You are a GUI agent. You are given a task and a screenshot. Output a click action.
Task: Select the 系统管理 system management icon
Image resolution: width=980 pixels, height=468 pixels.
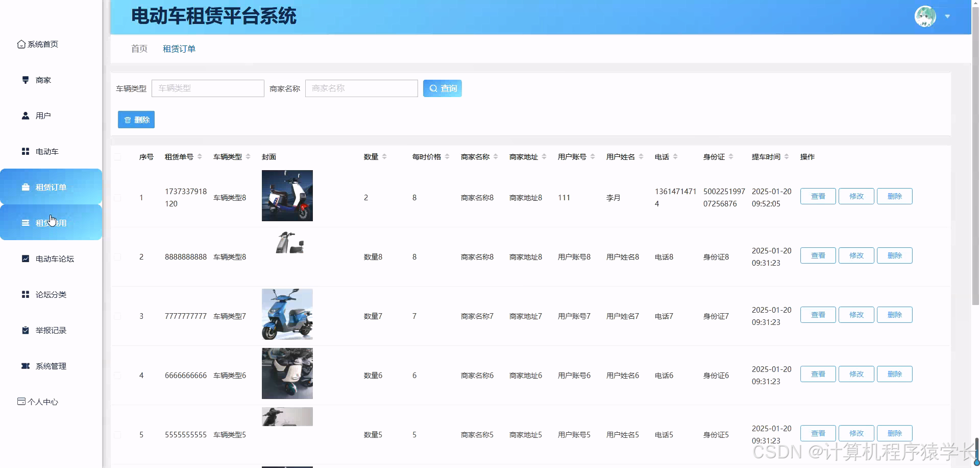tap(25, 366)
